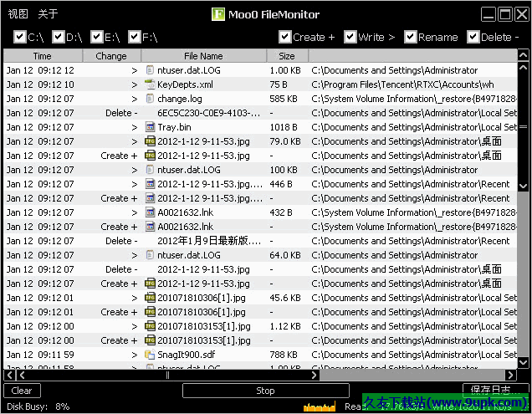Open the 关于 menu
This screenshot has width=532, height=414.
coord(48,14)
